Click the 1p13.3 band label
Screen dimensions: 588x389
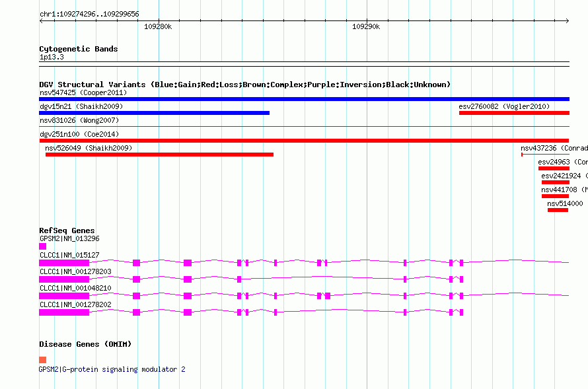point(52,57)
